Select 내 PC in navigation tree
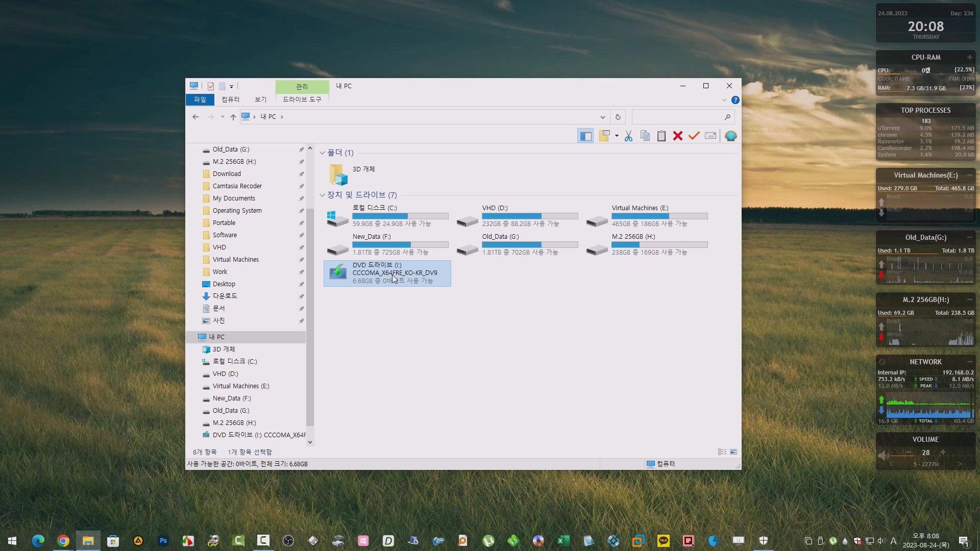 click(x=216, y=337)
